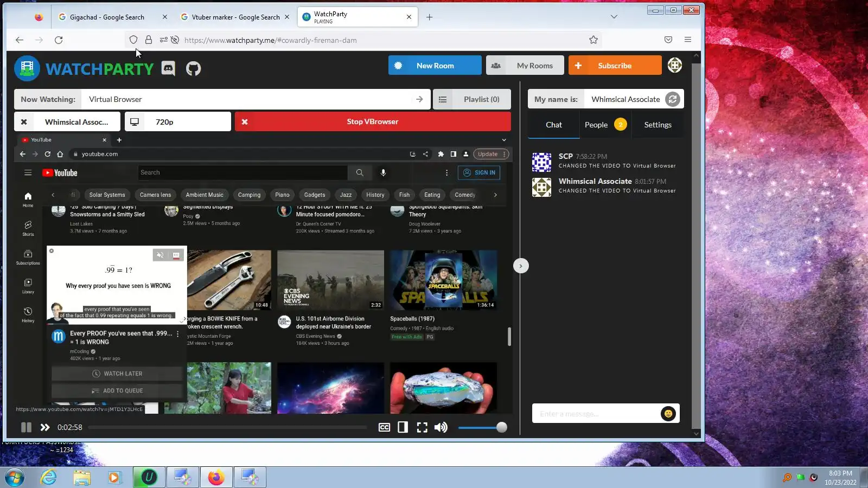
Task: Open Windows Explorer folder on taskbar
Action: (82, 477)
